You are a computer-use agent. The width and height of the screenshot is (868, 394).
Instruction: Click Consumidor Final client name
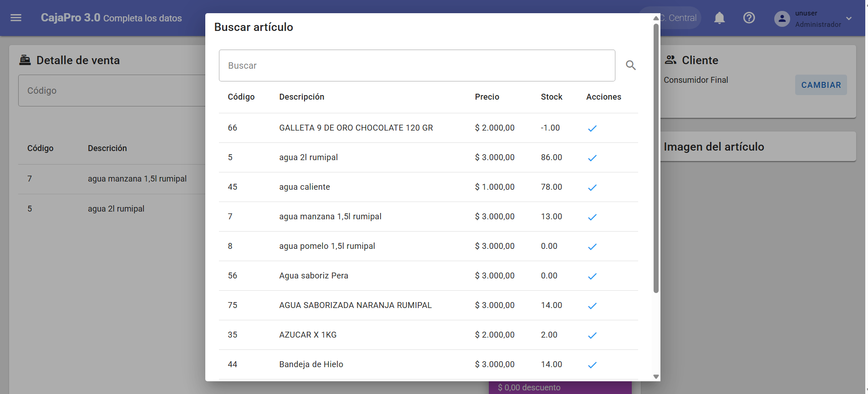(x=695, y=80)
